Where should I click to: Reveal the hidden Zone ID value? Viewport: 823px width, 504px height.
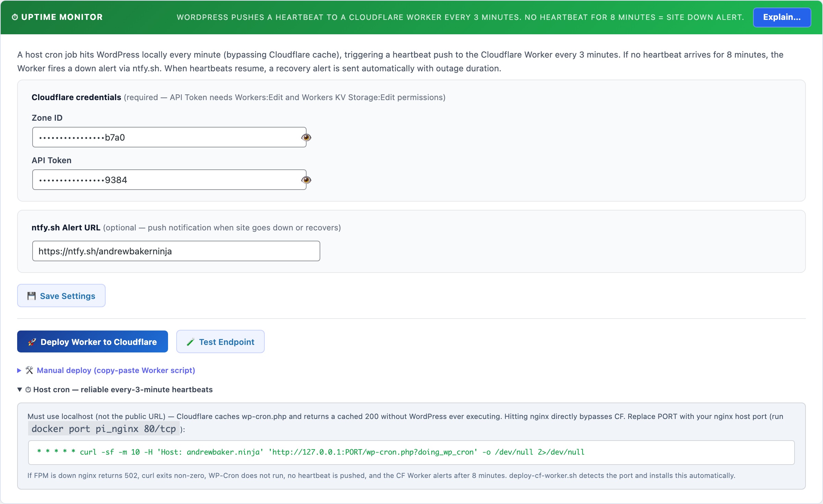tap(306, 137)
